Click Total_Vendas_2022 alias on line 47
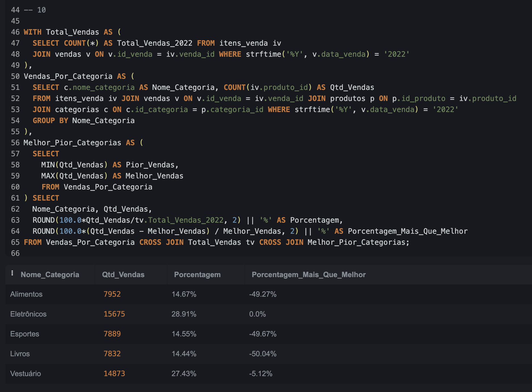Viewport: 532px width, 392px height. point(155,43)
